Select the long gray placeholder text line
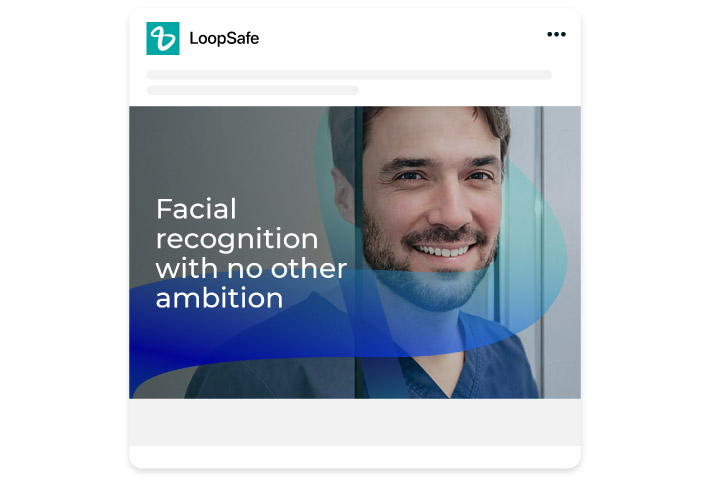Viewport: 710px width, 480px height. point(349,75)
